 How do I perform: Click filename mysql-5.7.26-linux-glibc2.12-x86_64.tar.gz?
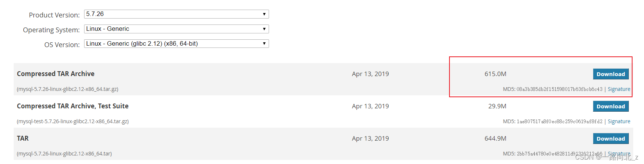click(x=67, y=89)
